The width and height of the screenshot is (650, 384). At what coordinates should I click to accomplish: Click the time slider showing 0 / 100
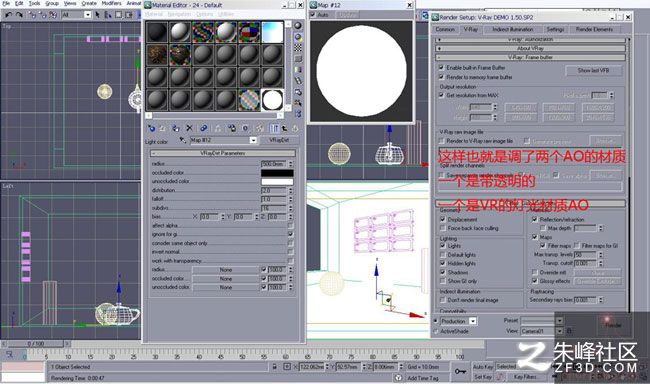coord(36,344)
